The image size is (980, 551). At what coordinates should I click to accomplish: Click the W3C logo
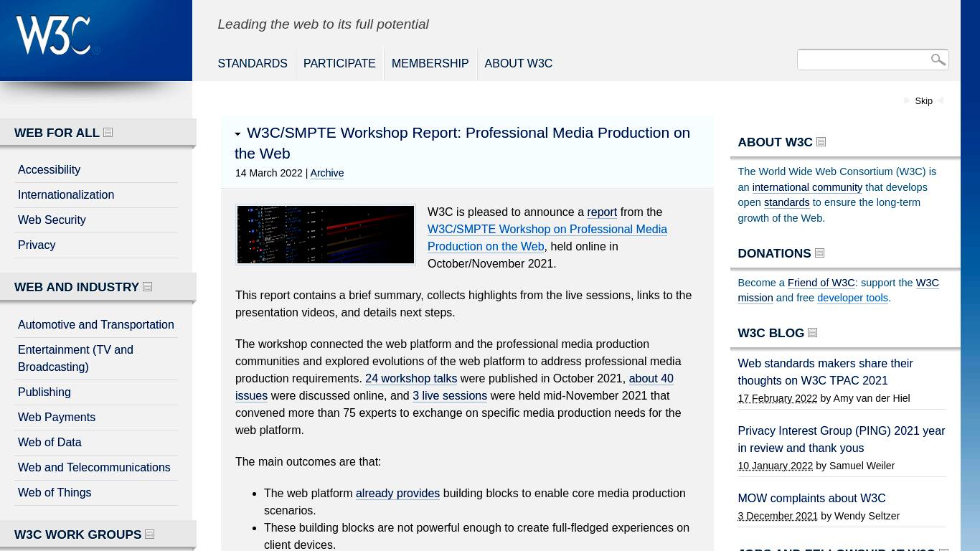57,35
